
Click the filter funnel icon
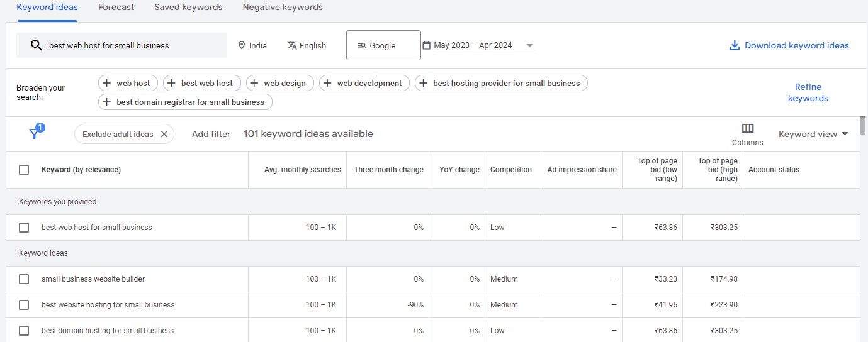[x=35, y=133]
